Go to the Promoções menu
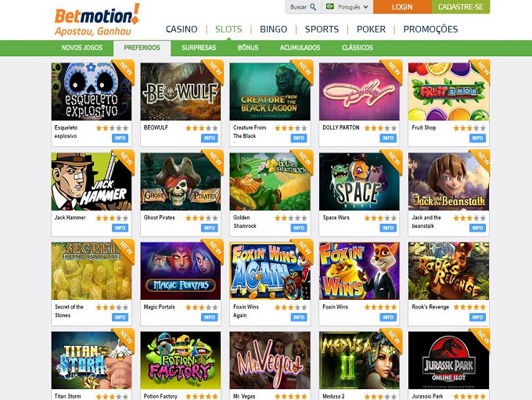The image size is (532, 400). (430, 29)
